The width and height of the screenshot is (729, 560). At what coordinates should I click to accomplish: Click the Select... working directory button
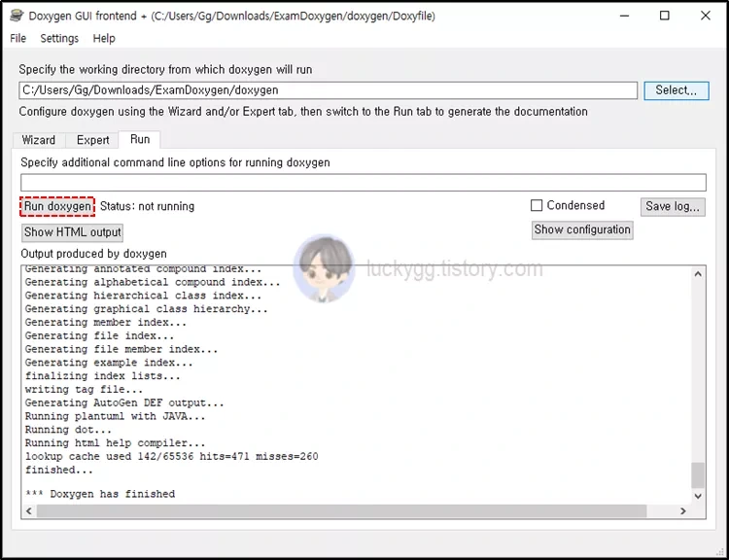click(676, 90)
